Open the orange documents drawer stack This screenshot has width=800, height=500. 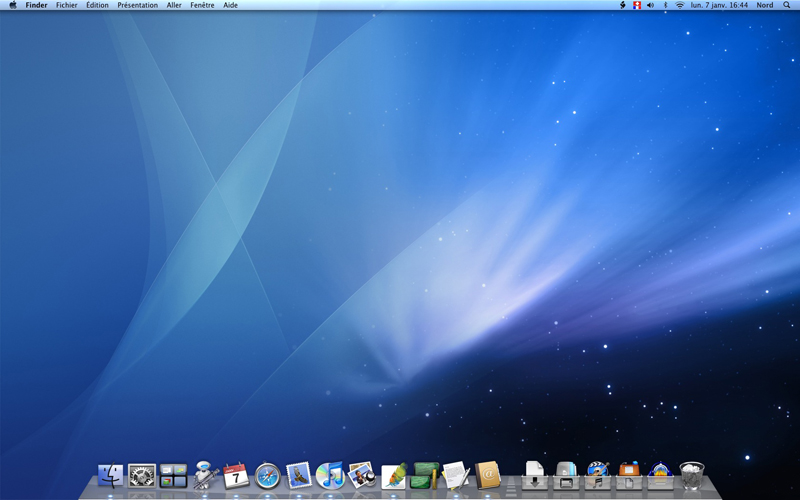point(629,475)
